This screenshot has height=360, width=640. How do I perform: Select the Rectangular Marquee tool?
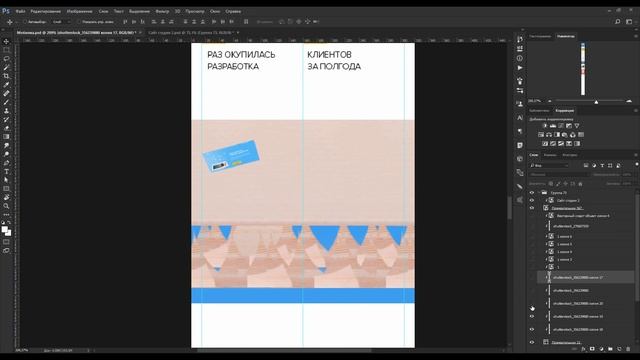(6, 50)
